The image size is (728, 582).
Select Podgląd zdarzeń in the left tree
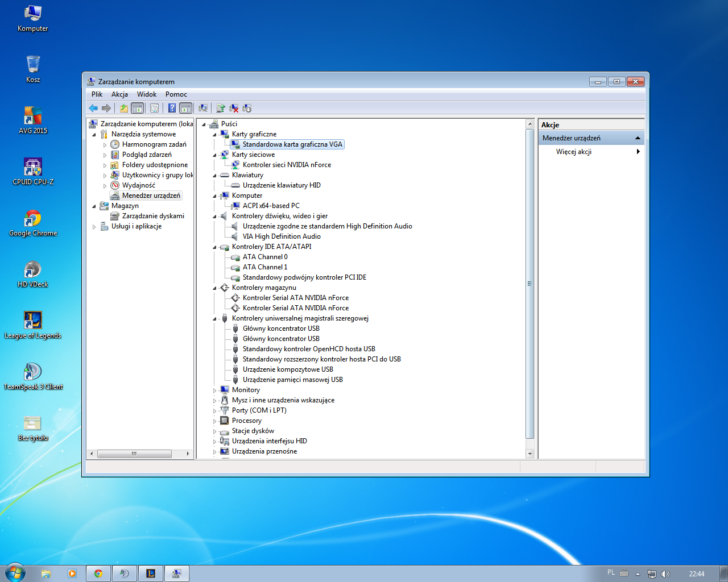[x=147, y=155]
